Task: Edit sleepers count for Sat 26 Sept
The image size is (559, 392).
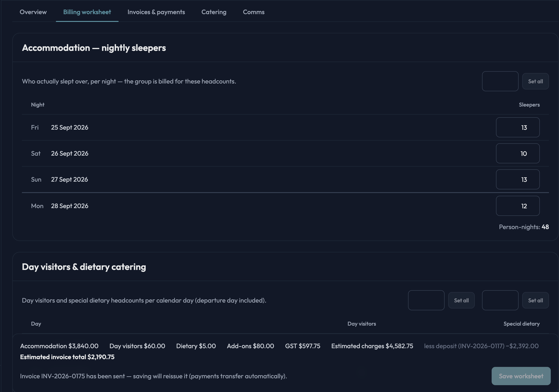Action: 518,154
